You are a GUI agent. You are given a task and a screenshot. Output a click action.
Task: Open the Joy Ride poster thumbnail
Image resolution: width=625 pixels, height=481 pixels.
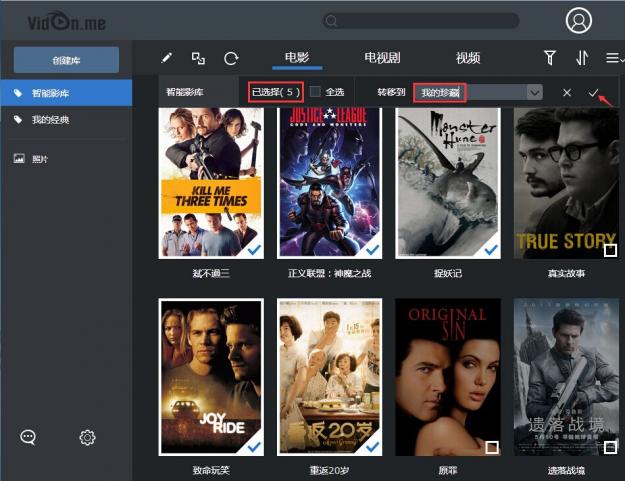pyautogui.click(x=211, y=377)
